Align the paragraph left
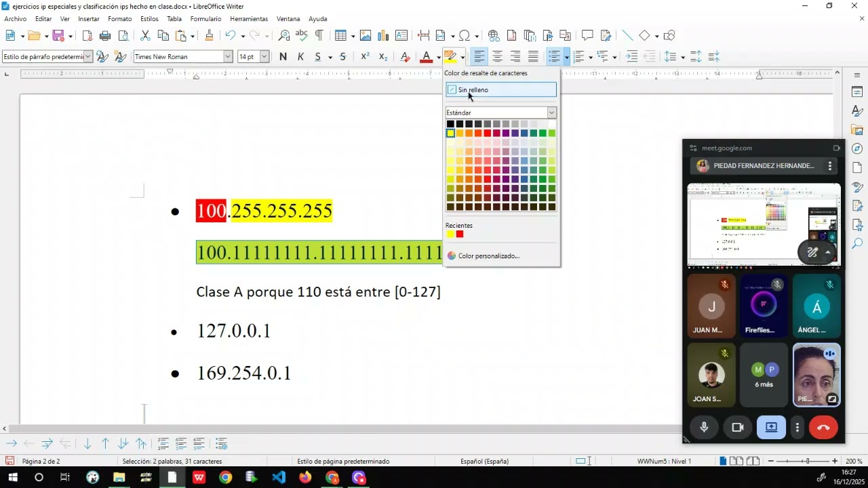Image resolution: width=868 pixels, height=488 pixels. (479, 57)
